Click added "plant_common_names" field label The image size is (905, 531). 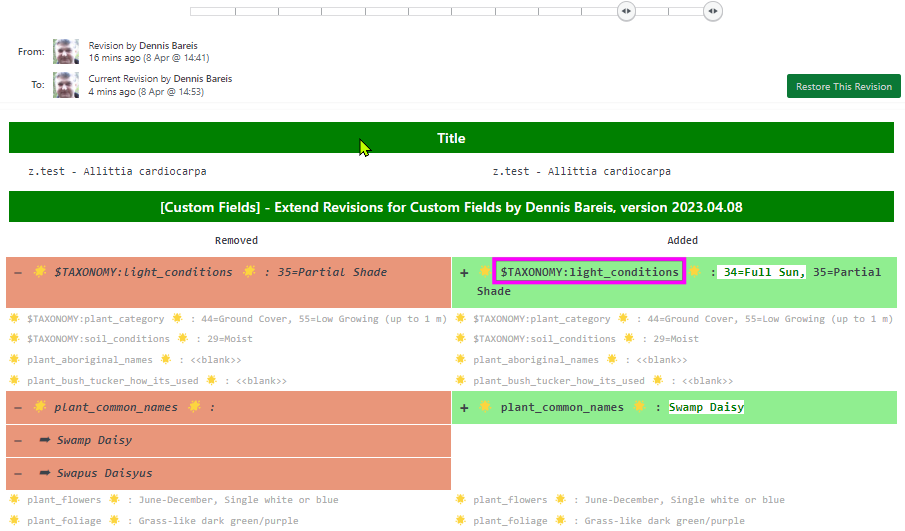click(x=562, y=407)
